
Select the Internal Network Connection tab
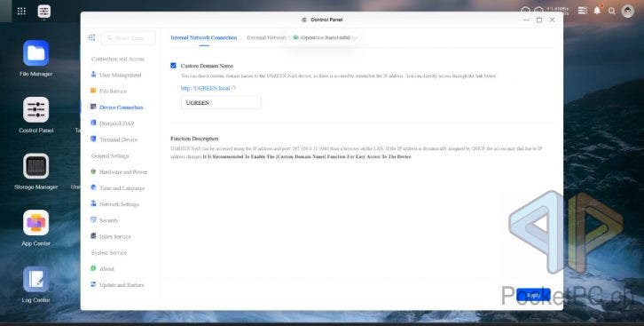pyautogui.click(x=204, y=37)
